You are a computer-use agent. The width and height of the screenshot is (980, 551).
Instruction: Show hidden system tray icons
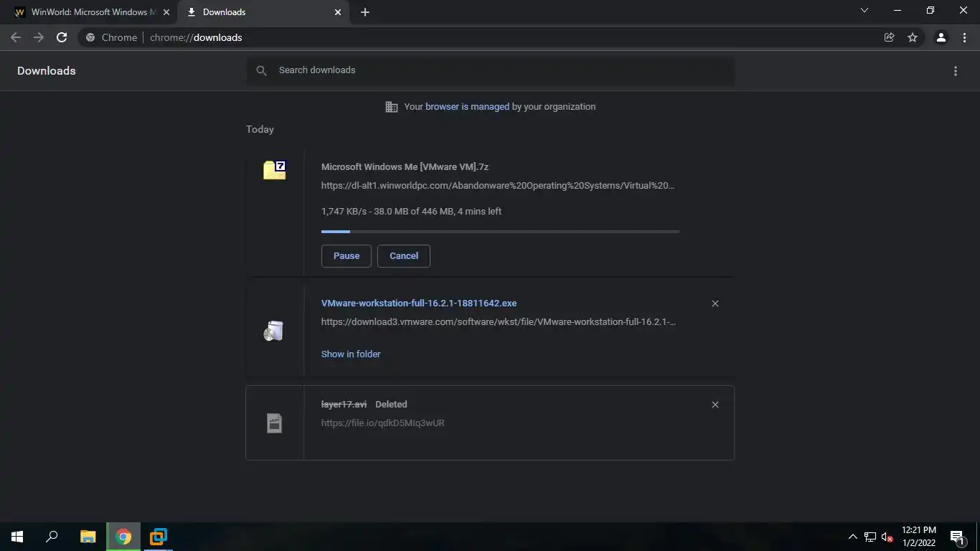tap(853, 537)
